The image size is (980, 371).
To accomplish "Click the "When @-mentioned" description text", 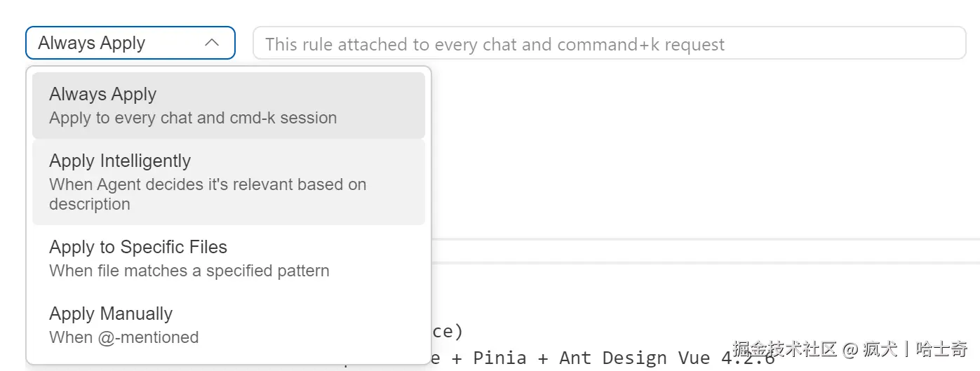I will pyautogui.click(x=123, y=337).
